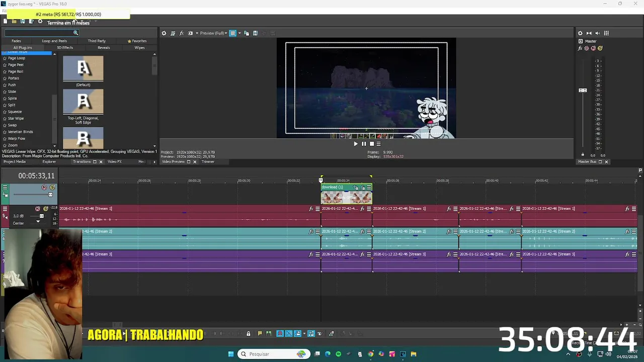
Task: Click search field in transitions panel
Action: 39,33
